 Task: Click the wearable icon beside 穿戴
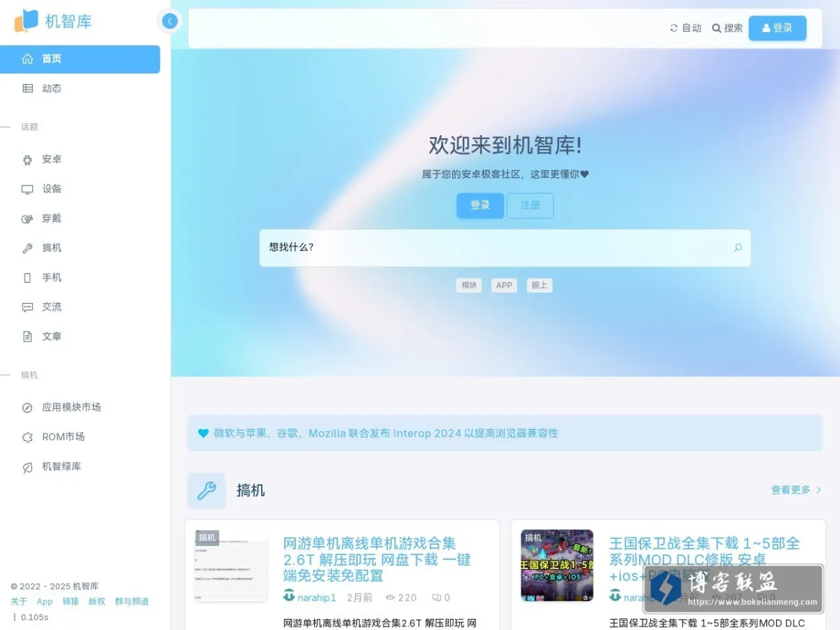coord(27,218)
